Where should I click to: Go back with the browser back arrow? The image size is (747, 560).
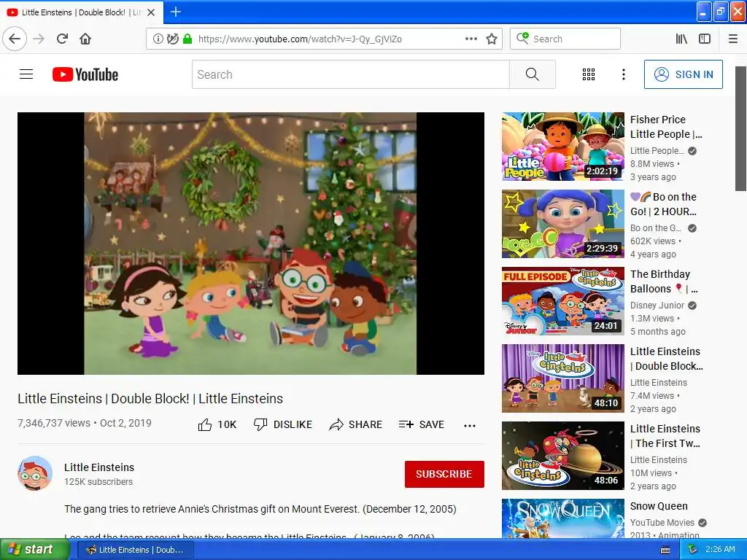click(x=15, y=39)
